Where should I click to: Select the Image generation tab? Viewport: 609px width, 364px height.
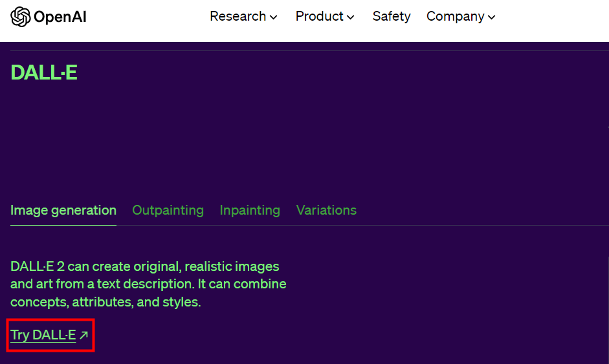pos(63,210)
